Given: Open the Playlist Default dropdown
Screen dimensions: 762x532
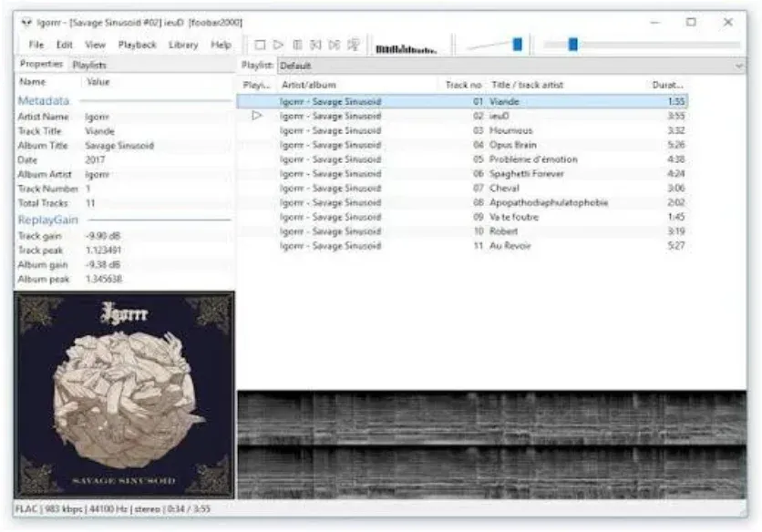Looking at the screenshot, I should pos(511,66).
